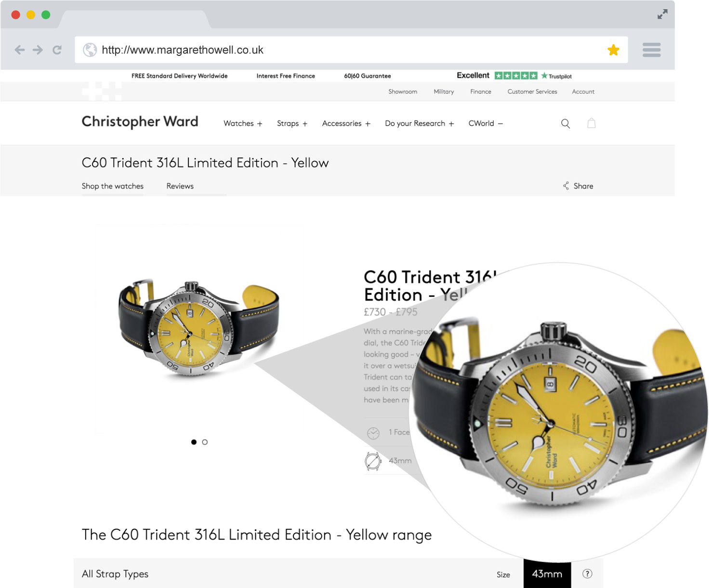Screen dimensions: 713x588
Task: Open the Customer Services link
Action: 532,92
